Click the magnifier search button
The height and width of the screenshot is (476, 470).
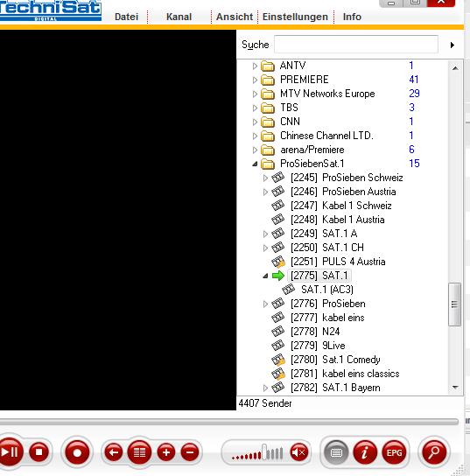[434, 452]
